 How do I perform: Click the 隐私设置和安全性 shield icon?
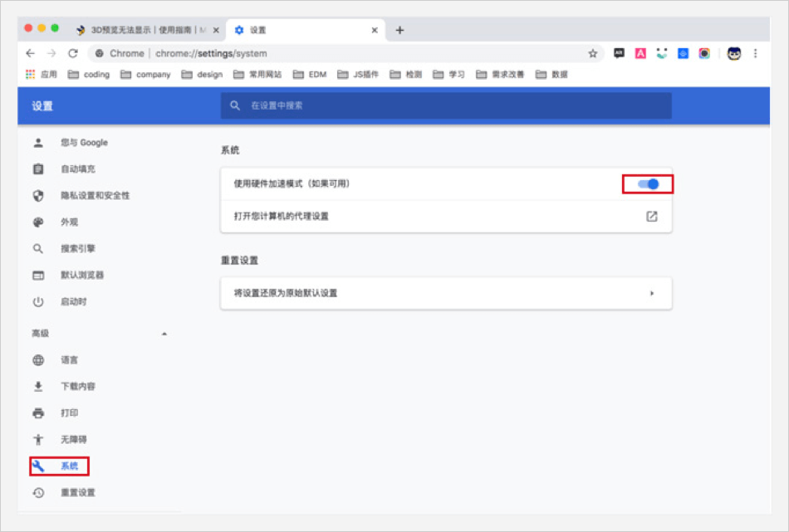(x=38, y=196)
